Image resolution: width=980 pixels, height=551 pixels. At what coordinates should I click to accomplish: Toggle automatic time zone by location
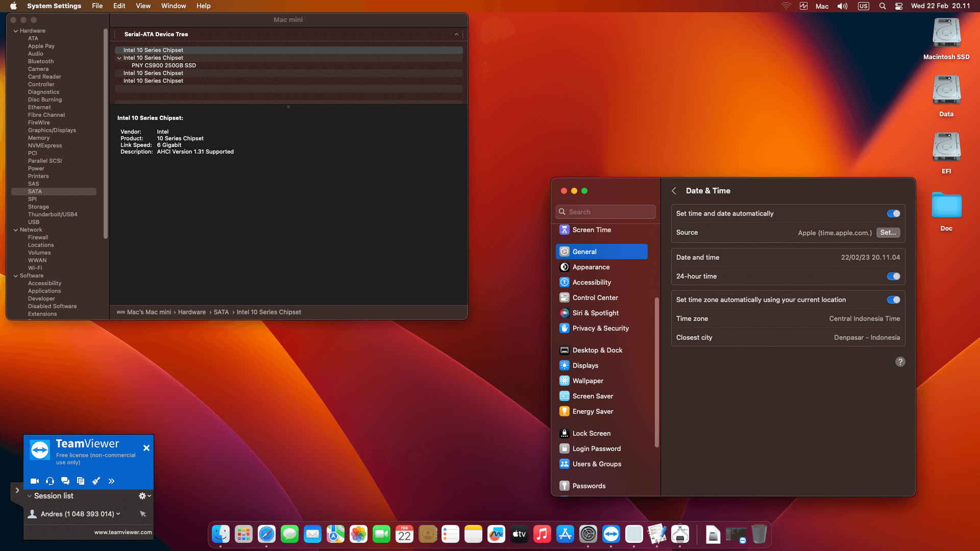[894, 300]
